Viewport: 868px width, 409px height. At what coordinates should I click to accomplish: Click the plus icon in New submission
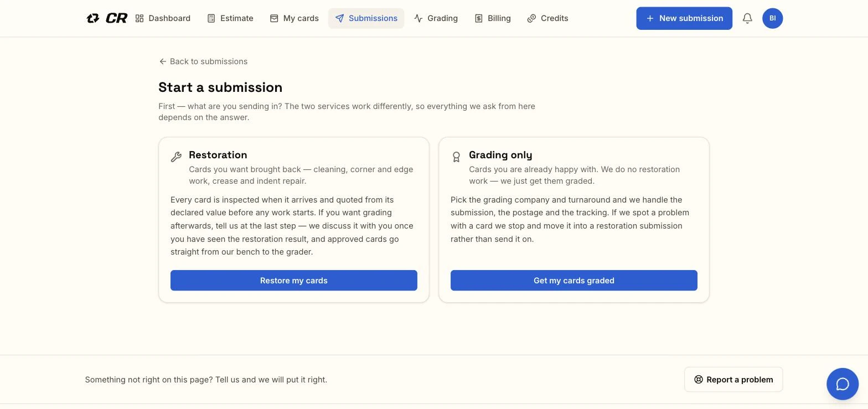coord(650,18)
